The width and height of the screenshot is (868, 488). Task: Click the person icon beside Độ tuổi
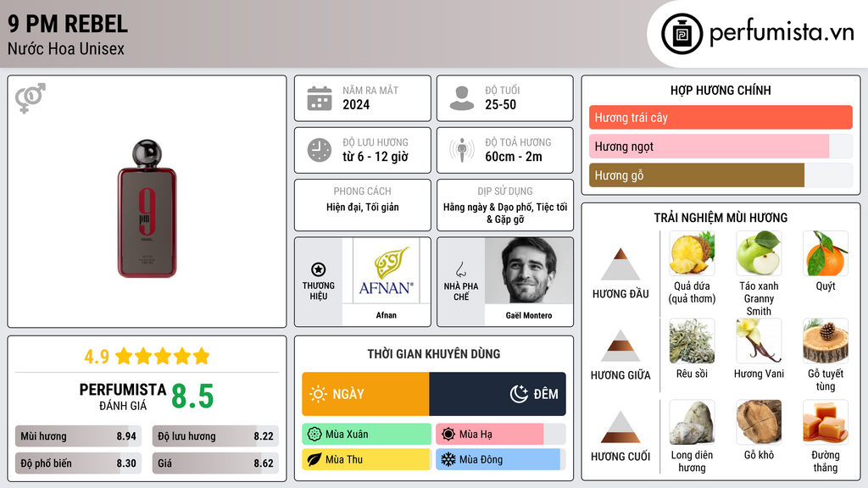click(x=461, y=98)
